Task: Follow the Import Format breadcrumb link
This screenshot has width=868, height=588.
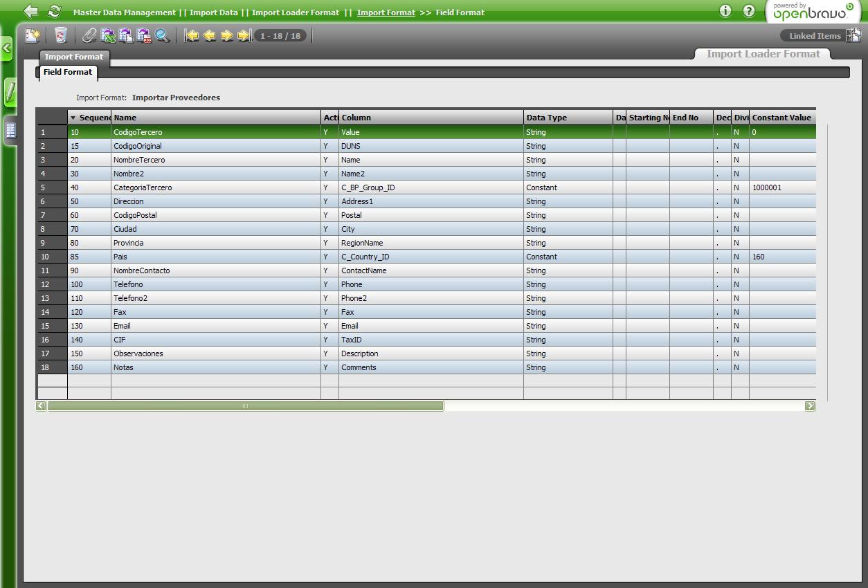Action: [386, 12]
